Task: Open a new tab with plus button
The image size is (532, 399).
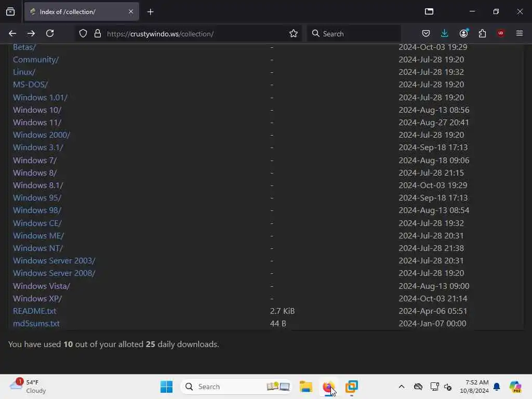Action: 150,12
